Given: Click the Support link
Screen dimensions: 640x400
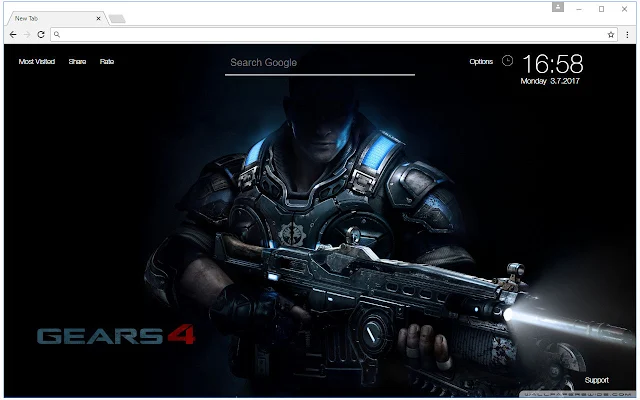Looking at the screenshot, I should (596, 380).
